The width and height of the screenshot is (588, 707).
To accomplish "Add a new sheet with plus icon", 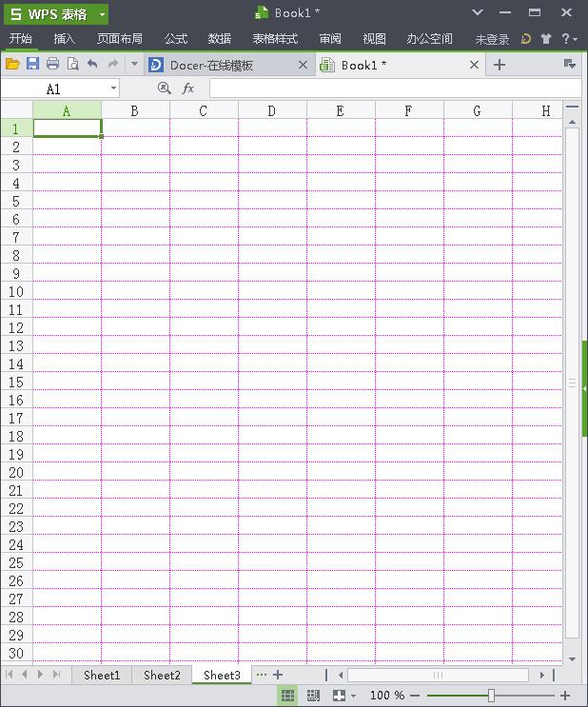I will point(278,675).
